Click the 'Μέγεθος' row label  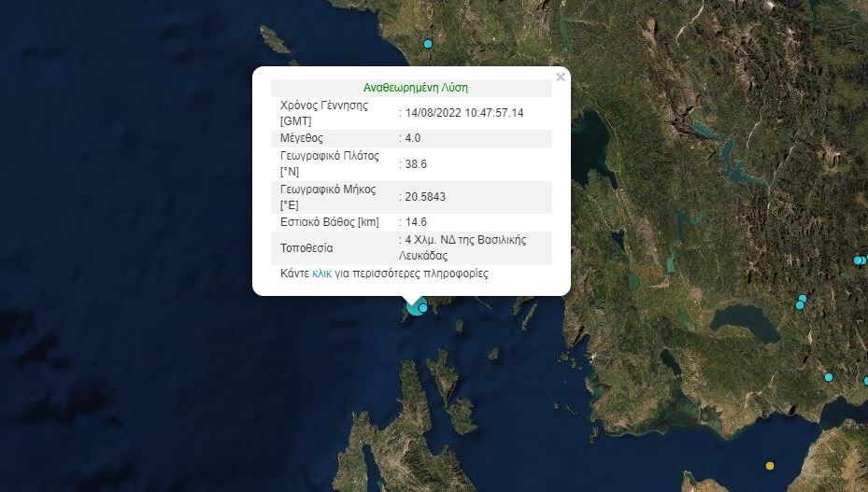(302, 138)
